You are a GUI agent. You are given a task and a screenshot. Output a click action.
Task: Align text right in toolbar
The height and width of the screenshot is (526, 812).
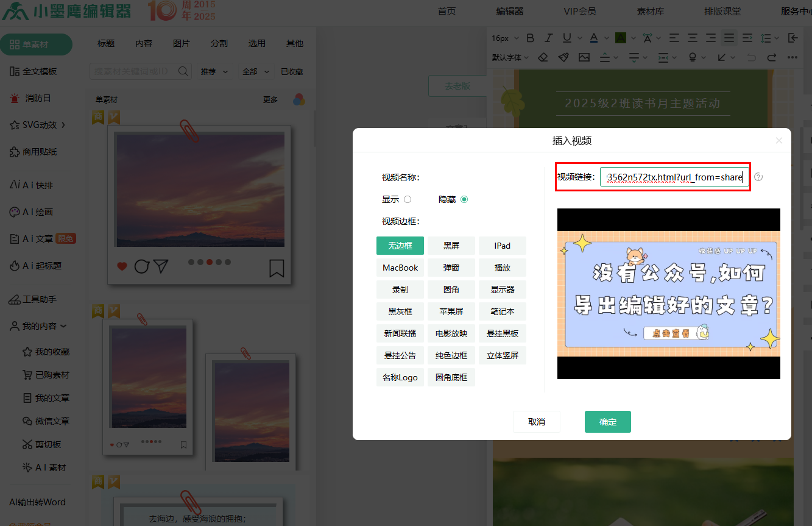tap(711, 38)
